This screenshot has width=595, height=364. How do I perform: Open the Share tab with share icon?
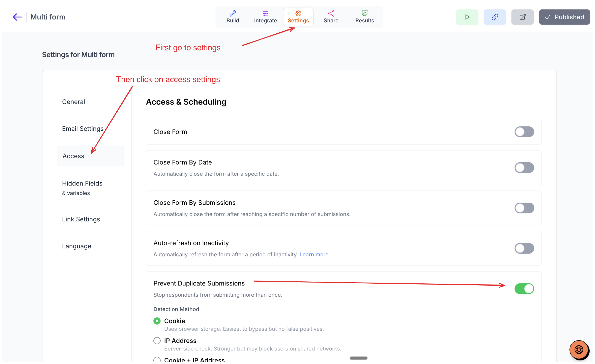331,17
